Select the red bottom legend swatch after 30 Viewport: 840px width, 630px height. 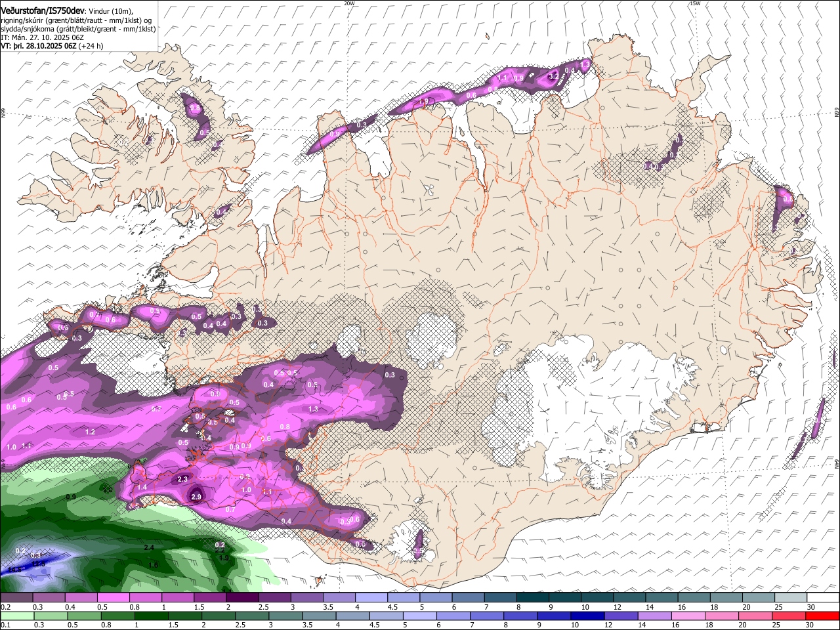pos(822,616)
